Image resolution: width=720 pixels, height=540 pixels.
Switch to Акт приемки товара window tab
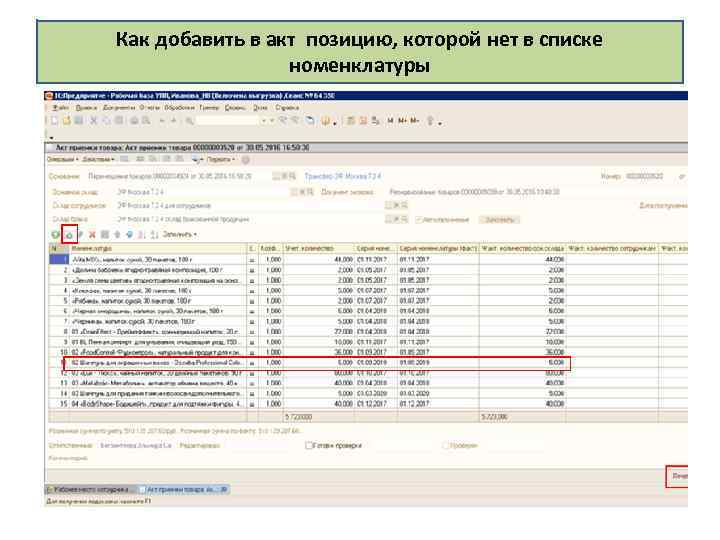184,489
